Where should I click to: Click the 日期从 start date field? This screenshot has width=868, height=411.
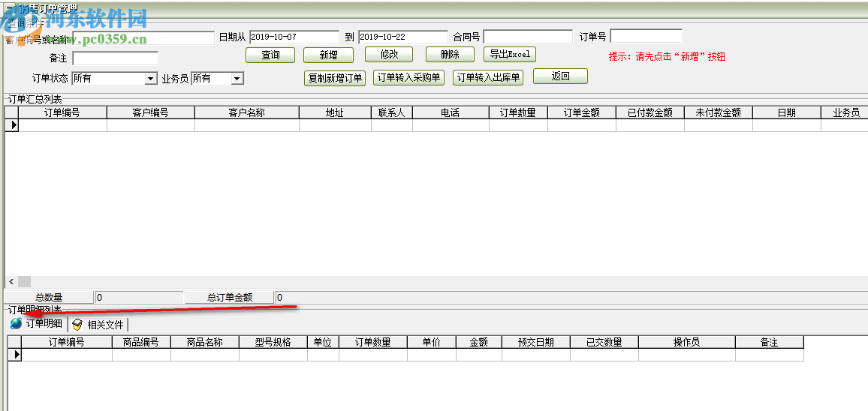[294, 37]
